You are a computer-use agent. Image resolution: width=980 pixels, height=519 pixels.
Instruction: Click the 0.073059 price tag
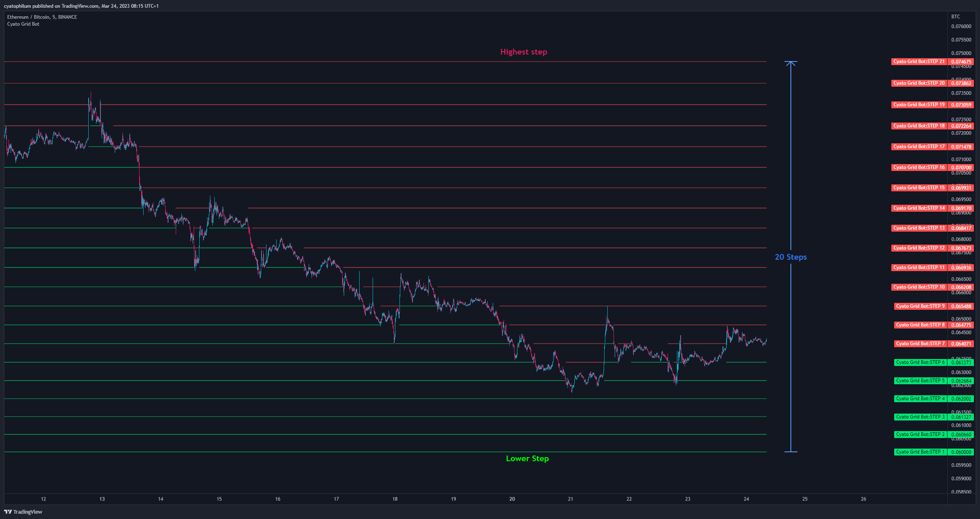click(x=961, y=105)
